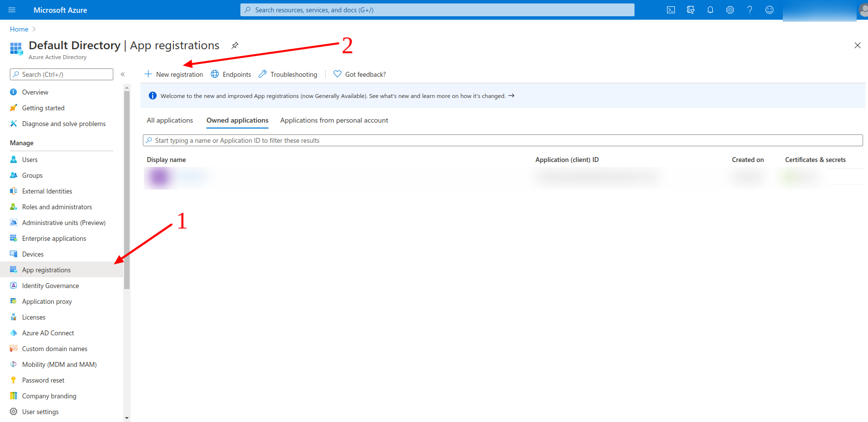Click the Help question mark icon
The image size is (868, 422).
pyautogui.click(x=749, y=10)
